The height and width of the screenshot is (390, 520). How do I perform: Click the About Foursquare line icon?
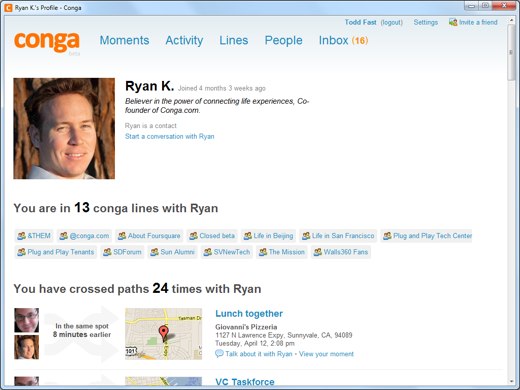122,236
